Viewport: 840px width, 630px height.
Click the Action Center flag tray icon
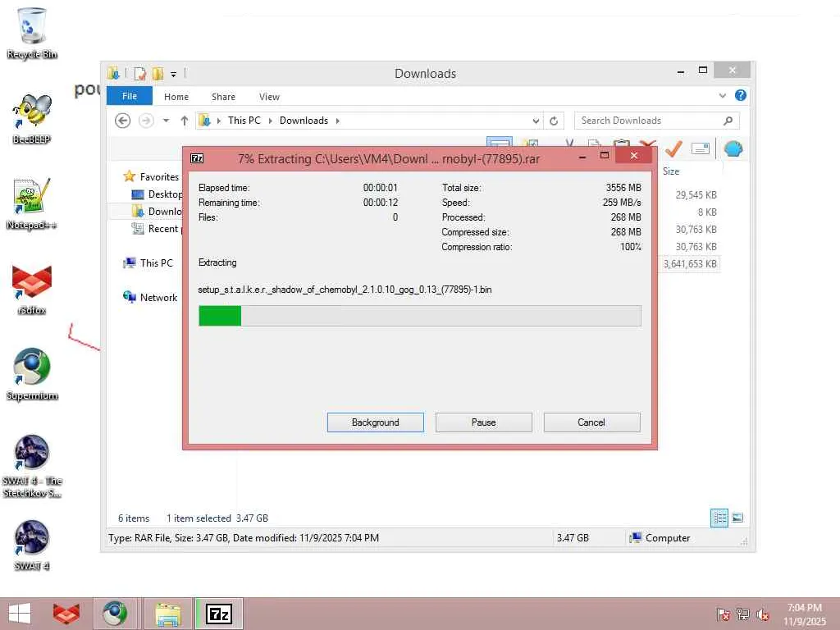[x=723, y=614]
